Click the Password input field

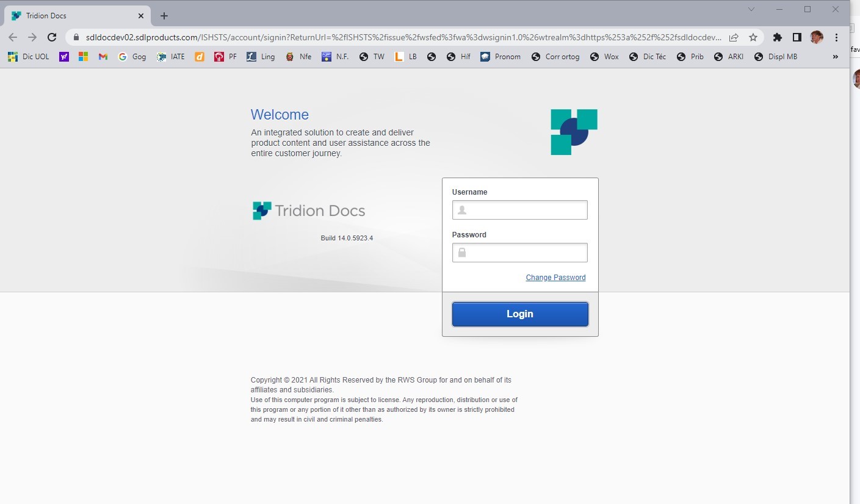point(519,253)
